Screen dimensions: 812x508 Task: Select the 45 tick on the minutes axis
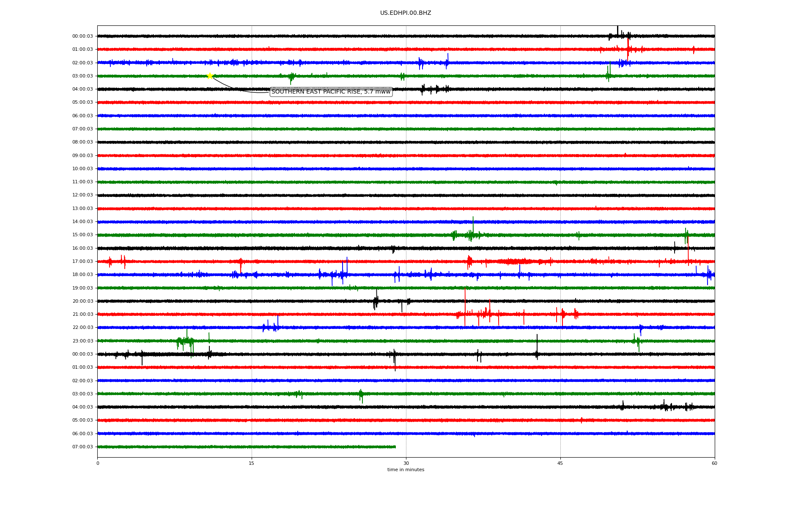(560, 464)
